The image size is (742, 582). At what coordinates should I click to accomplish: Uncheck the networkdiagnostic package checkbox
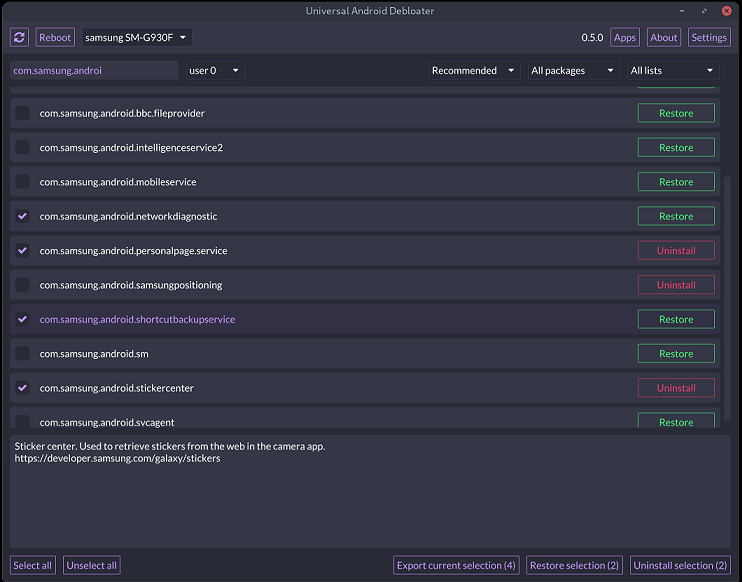coord(22,216)
